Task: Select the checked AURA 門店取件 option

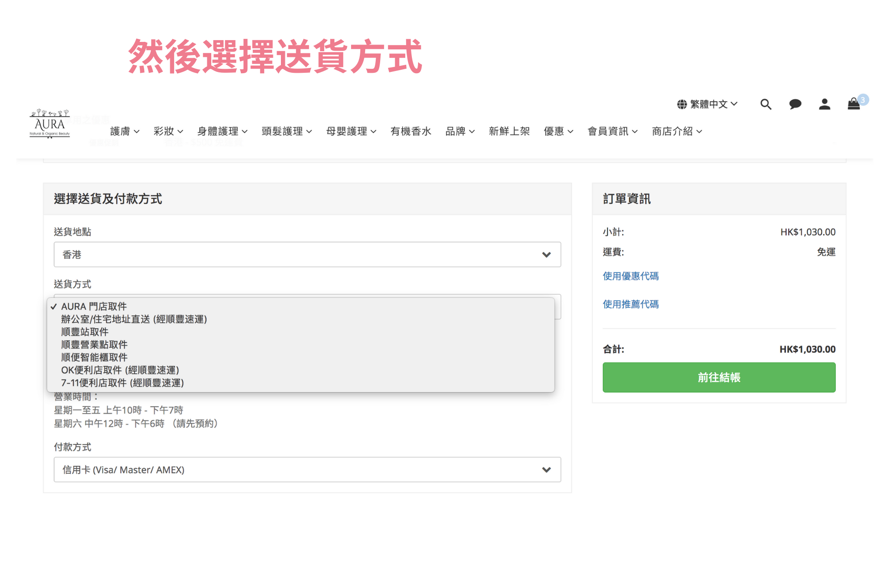Action: coord(93,306)
